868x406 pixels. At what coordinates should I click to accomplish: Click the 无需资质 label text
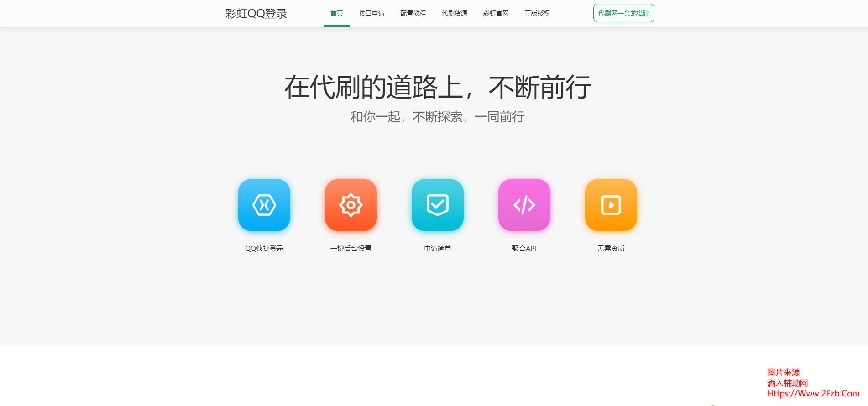(611, 249)
